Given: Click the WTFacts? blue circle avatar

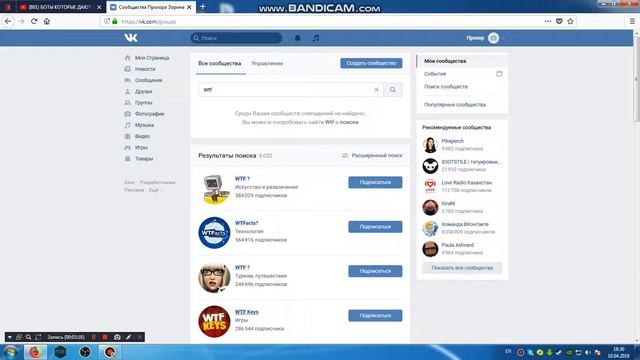Looking at the screenshot, I should (x=214, y=233).
